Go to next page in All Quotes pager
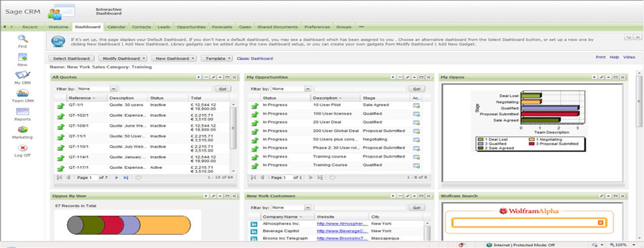The image size is (644, 248). coord(117,178)
